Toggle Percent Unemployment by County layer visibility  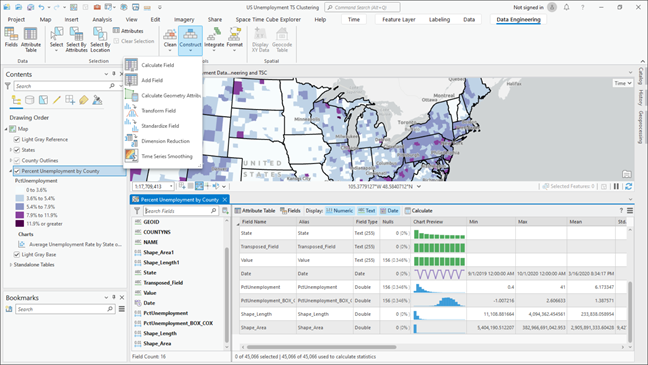(x=17, y=171)
